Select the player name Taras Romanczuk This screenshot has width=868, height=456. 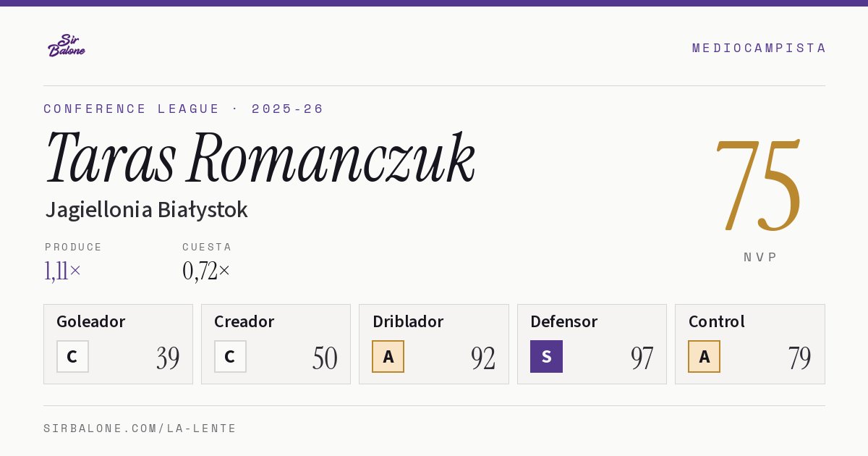click(x=260, y=158)
